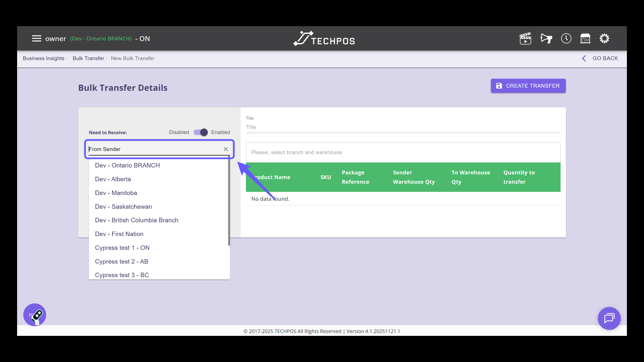Navigate to Bulk Transfer breadcrumb
The width and height of the screenshot is (644, 362).
(88, 58)
